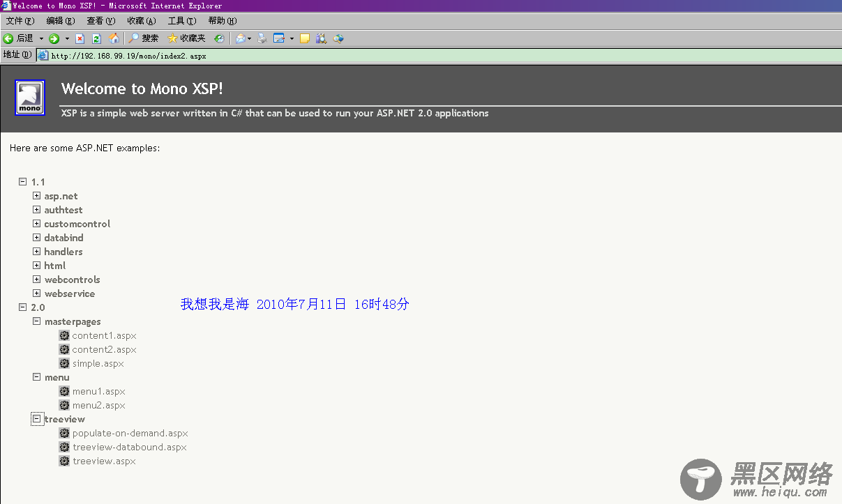Collapse the 2.0 tree node

point(22,307)
